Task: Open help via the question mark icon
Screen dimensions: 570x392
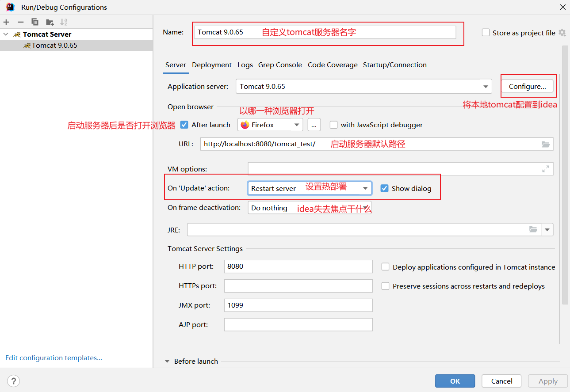Action: (13, 381)
